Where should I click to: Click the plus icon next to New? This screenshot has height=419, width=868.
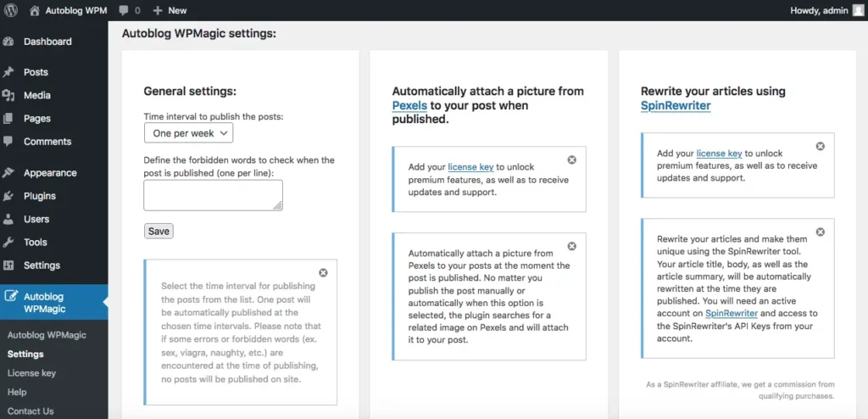click(158, 10)
